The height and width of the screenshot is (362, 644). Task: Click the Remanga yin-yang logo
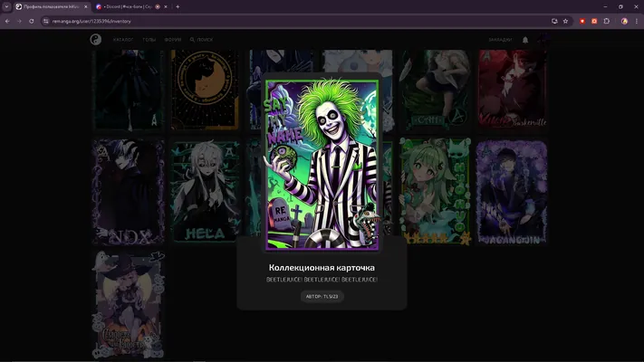pyautogui.click(x=96, y=40)
